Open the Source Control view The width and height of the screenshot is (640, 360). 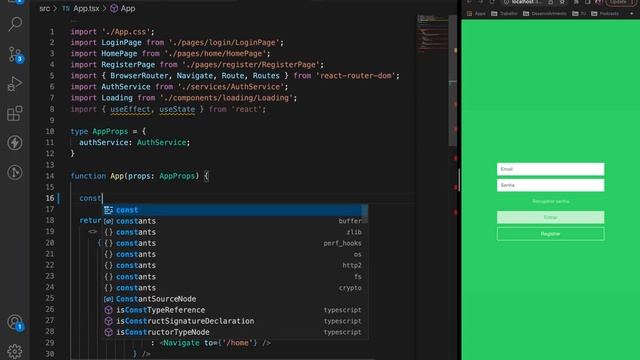(x=15, y=54)
